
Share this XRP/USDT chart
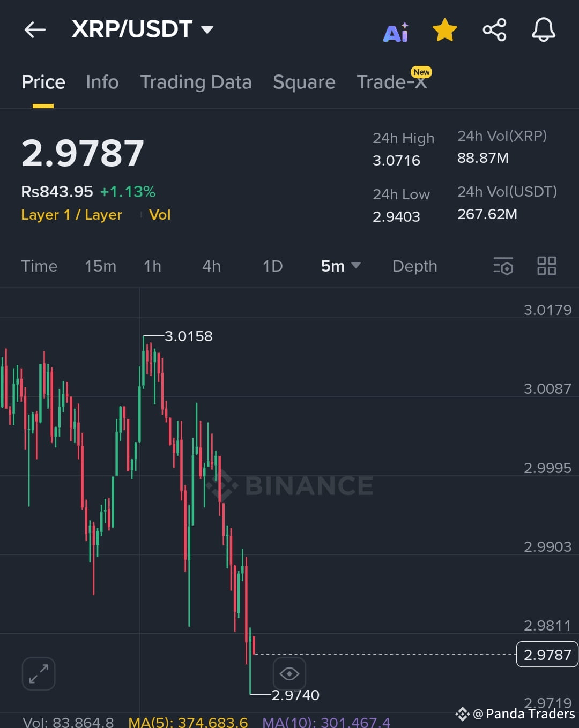[494, 29]
